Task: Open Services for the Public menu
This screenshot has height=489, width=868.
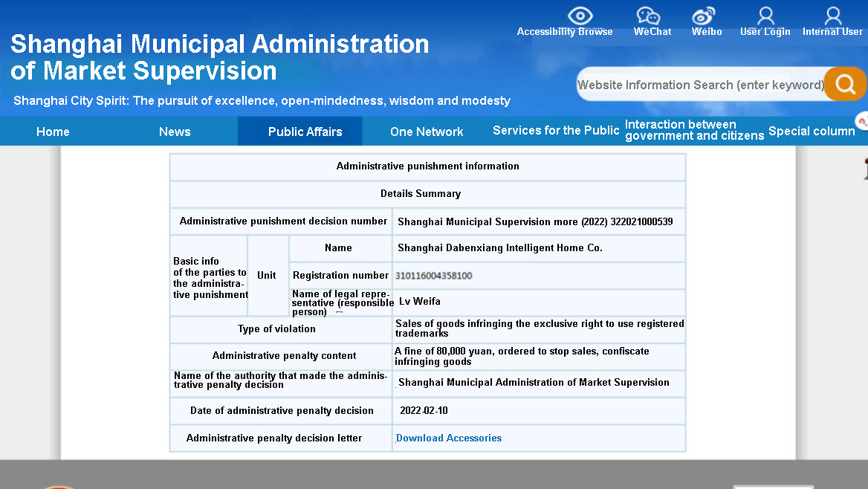Action: click(556, 131)
